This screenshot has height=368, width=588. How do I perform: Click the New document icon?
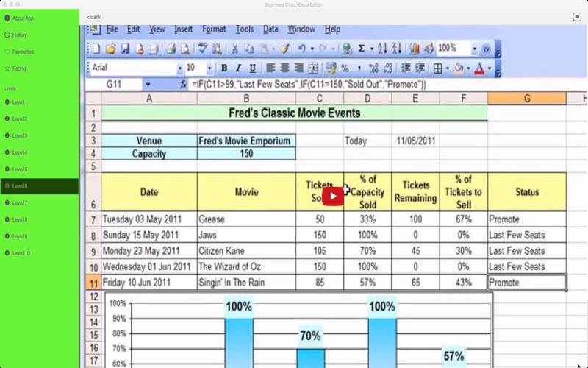point(97,49)
